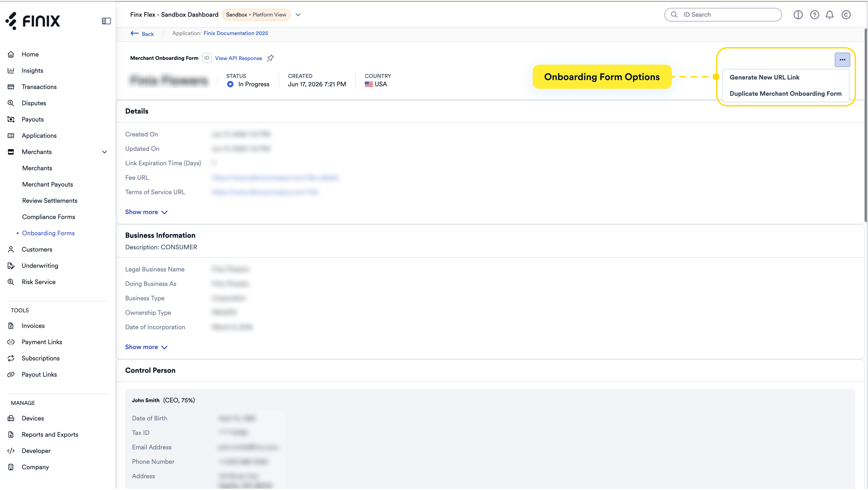The width and height of the screenshot is (868, 490).
Task: Click the Applications icon
Action: tap(11, 136)
